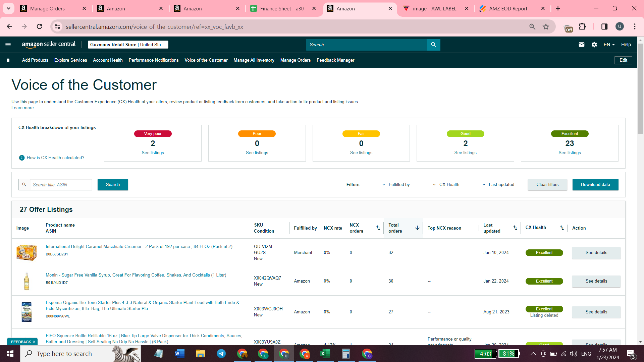Open the Calculator from the taskbar
The width and height of the screenshot is (644, 362).
[x=346, y=354]
